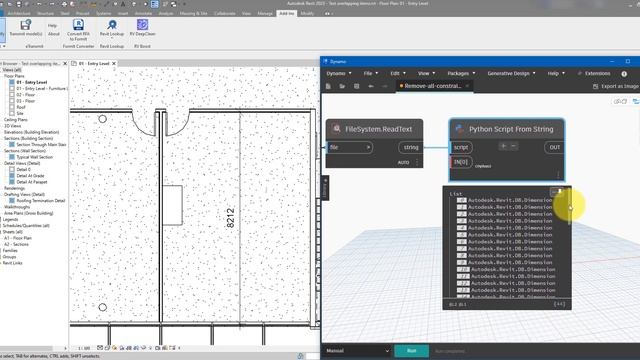Expand the Revit Links node
The width and height of the screenshot is (640, 360).
[12, 263]
